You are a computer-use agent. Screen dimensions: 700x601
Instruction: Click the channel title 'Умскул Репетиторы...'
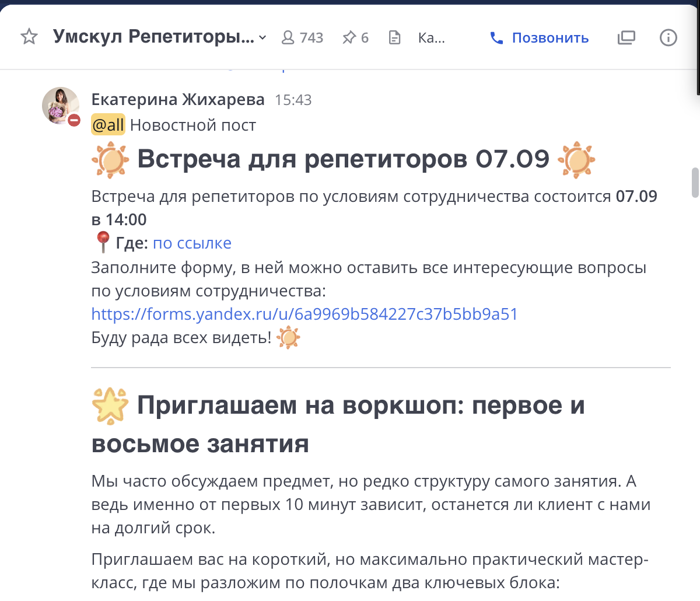click(x=153, y=37)
